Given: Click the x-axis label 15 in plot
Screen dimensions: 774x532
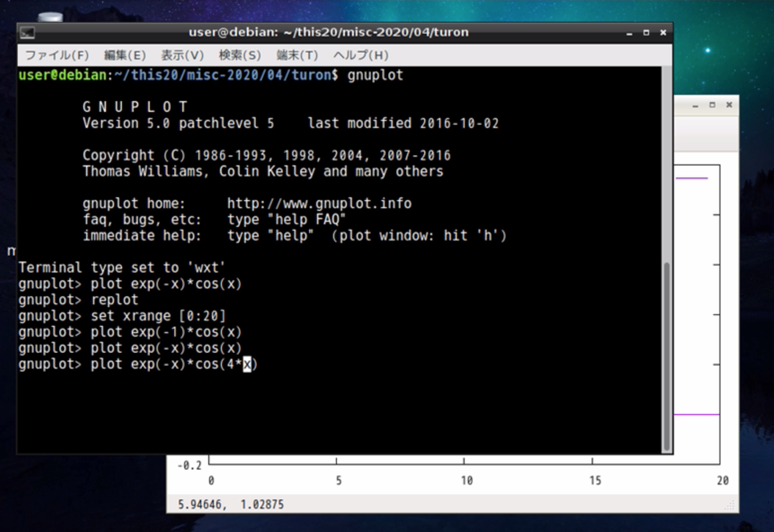Looking at the screenshot, I should (x=595, y=480).
